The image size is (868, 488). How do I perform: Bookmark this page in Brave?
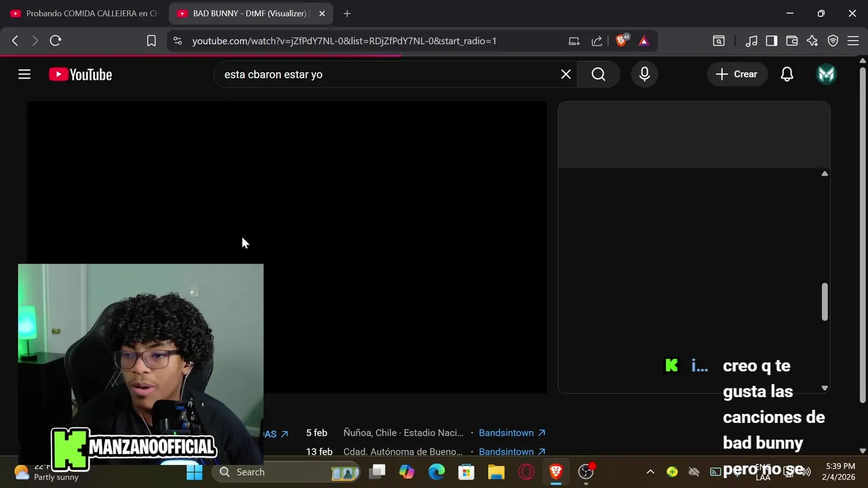[151, 41]
